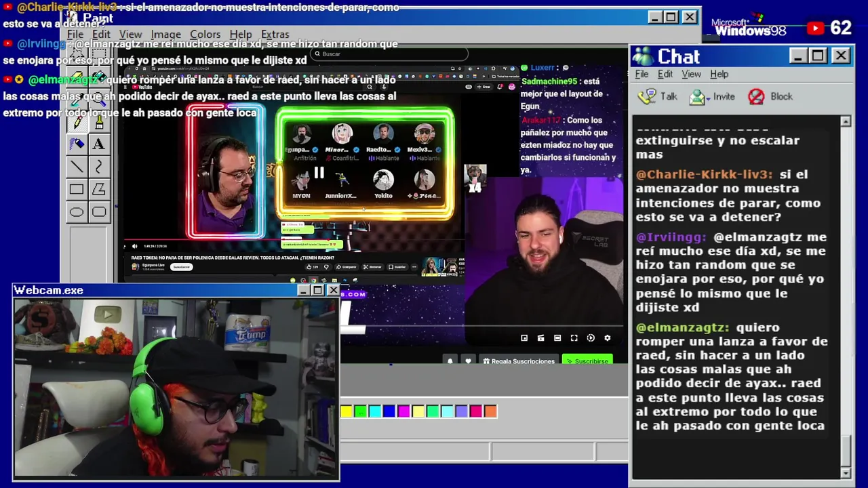Mute the embedded YouTube video speaker
Screen dimensions: 868x488
tap(134, 246)
